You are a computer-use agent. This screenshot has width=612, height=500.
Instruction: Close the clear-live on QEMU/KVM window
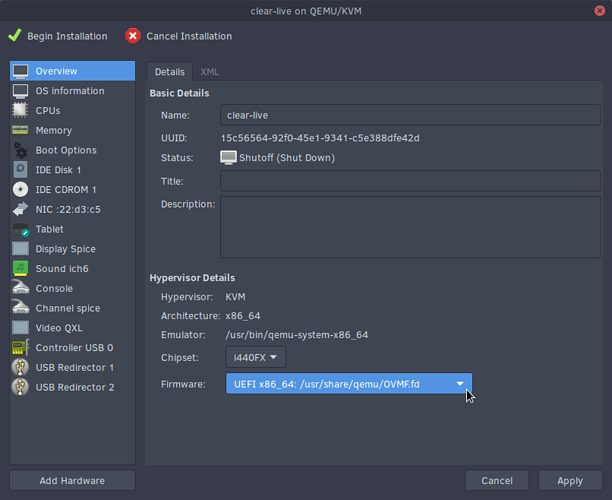(x=600, y=11)
